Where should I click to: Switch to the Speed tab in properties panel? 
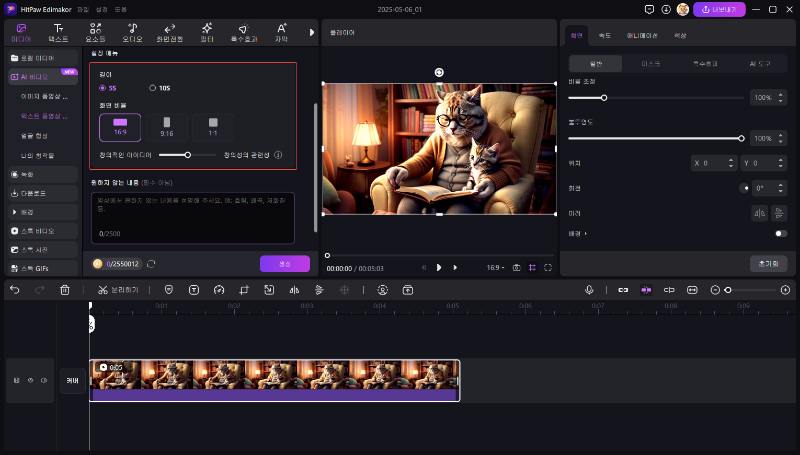[x=604, y=35]
